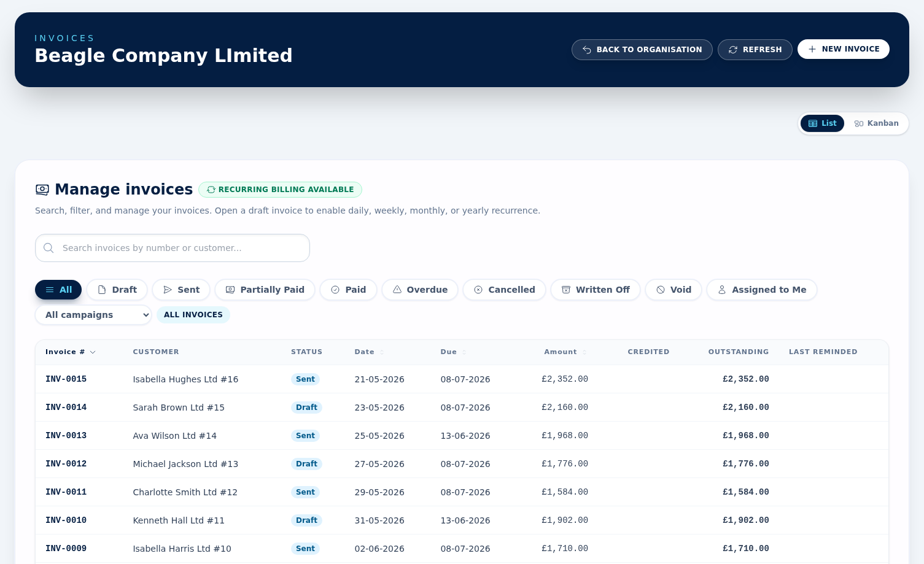
Task: Sort table by Due column
Action: [453, 352]
